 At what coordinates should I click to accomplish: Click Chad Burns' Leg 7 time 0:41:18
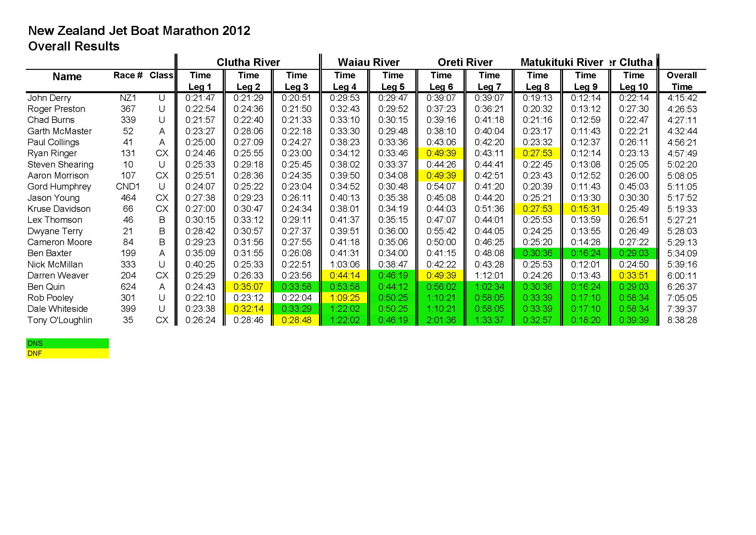[489, 120]
